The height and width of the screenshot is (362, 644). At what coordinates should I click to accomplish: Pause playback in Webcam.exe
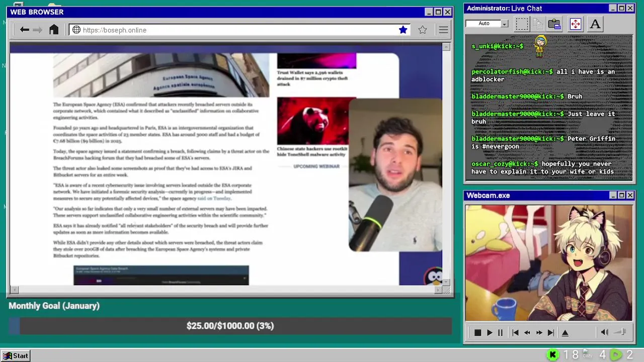click(x=500, y=333)
